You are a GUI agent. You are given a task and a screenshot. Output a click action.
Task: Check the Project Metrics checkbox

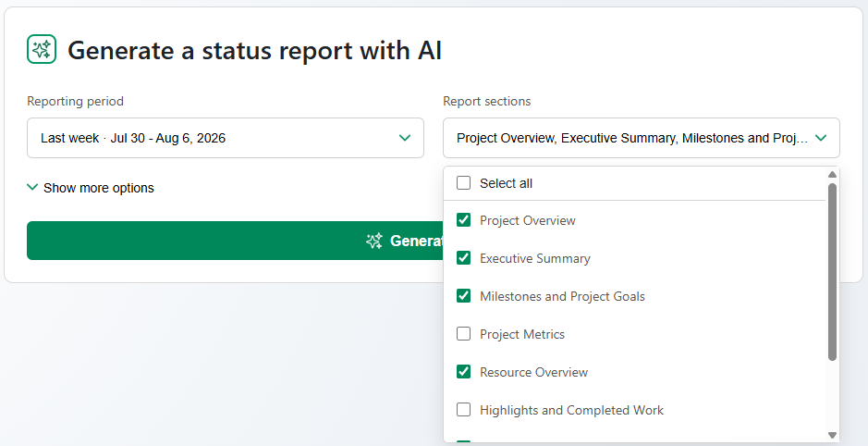click(463, 333)
